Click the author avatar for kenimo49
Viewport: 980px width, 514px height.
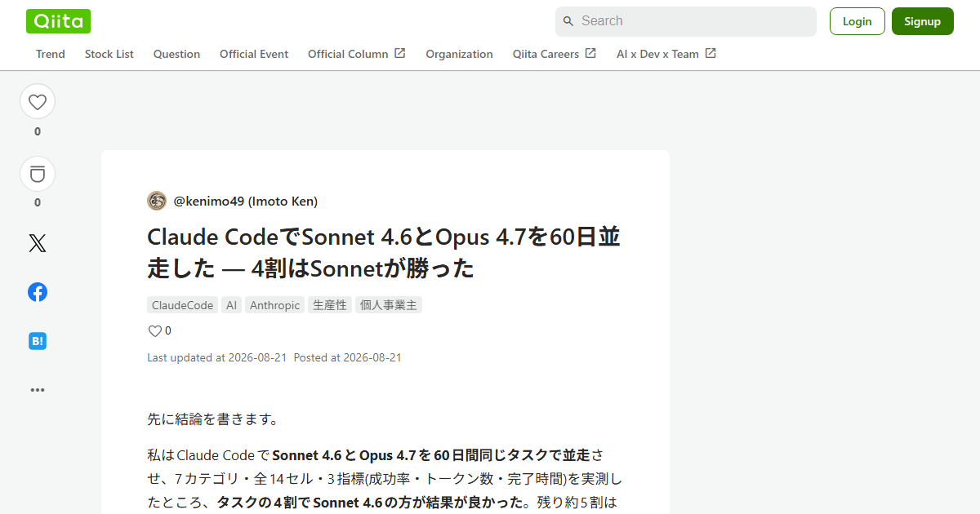(x=157, y=201)
